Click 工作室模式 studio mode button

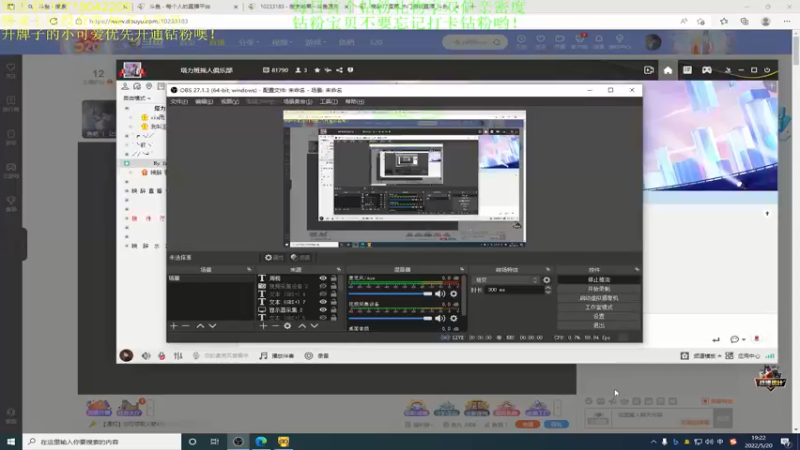pos(598,307)
